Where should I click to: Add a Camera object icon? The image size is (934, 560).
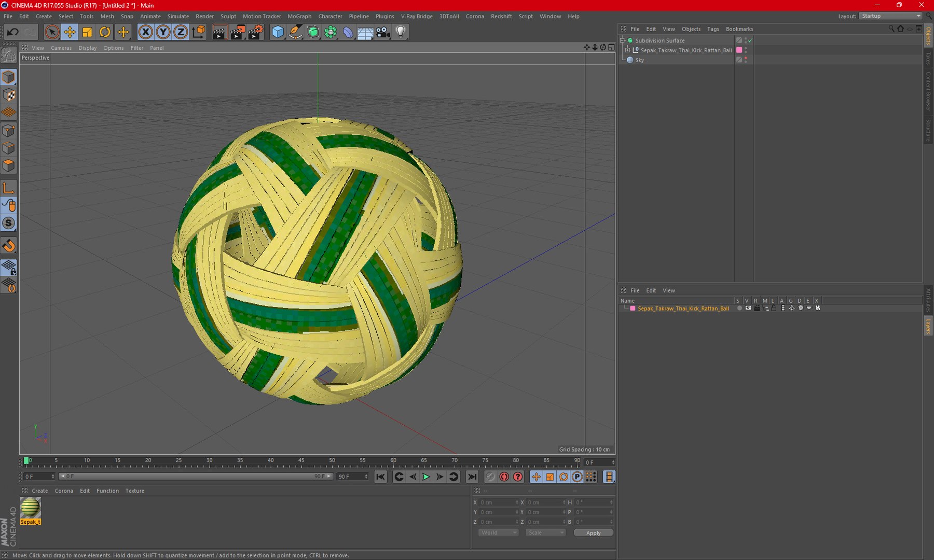(x=383, y=32)
